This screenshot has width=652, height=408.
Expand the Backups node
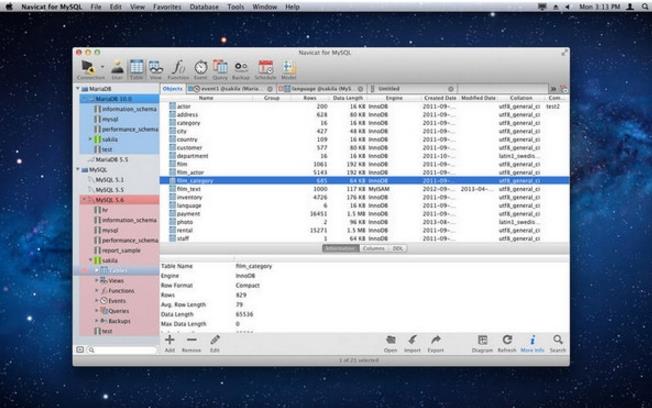point(97,321)
